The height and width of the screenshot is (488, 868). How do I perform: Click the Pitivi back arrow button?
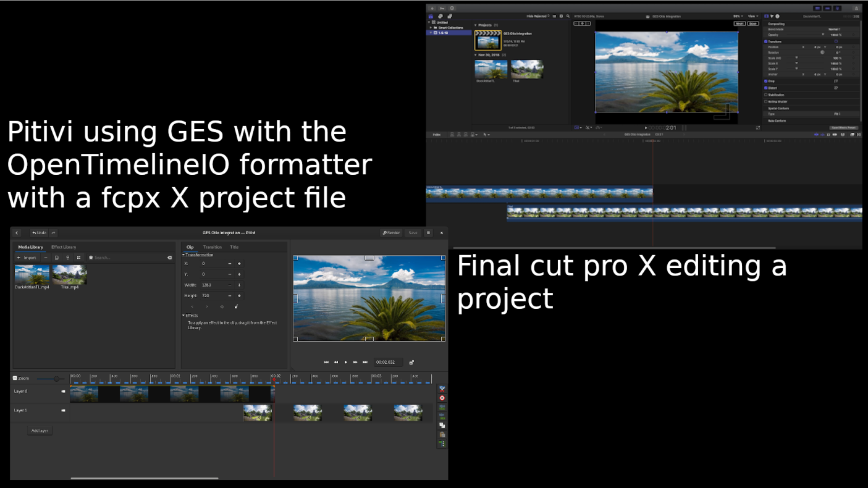coord(17,233)
